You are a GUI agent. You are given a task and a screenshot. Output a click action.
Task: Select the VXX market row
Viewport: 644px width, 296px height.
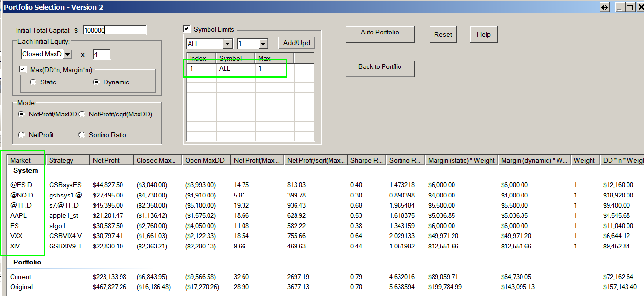(17, 236)
